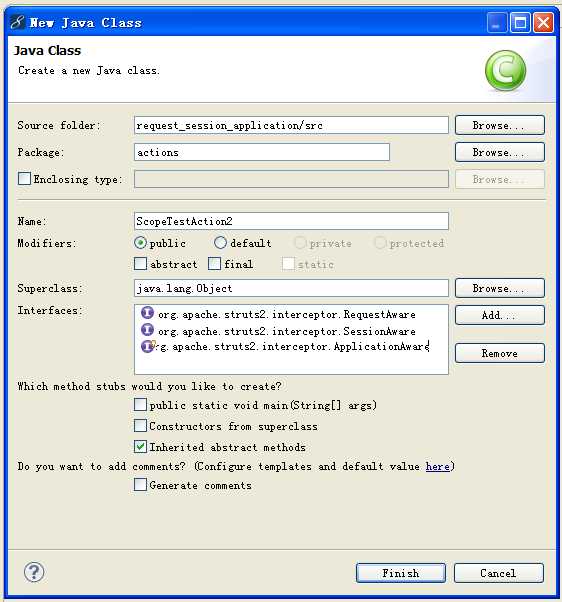Select the public modifier radio button

(140, 243)
